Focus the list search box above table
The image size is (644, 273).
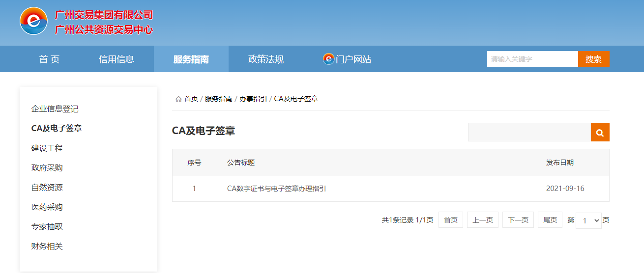point(529,132)
